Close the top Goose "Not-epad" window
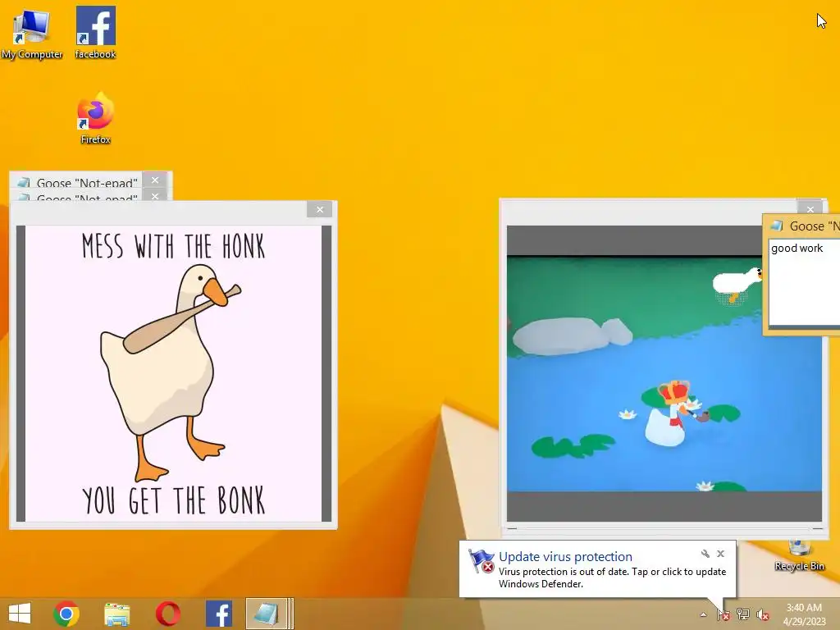840x630 pixels. pos(155,180)
